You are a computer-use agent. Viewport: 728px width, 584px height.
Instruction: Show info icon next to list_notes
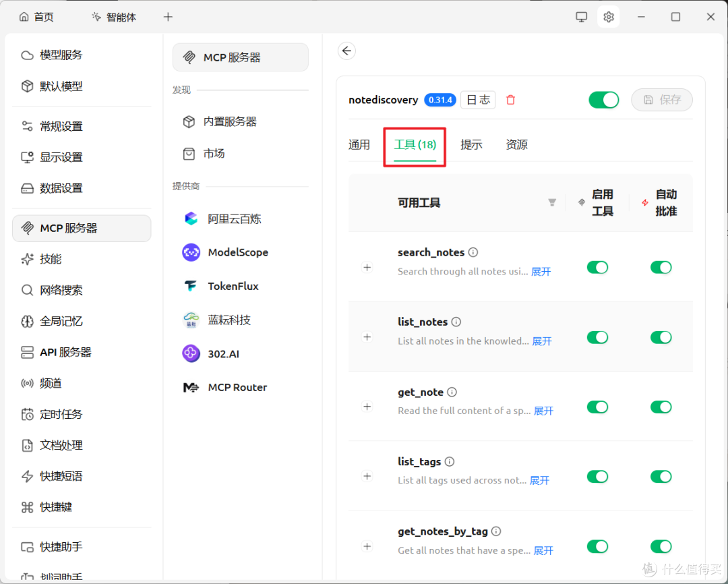tap(456, 322)
